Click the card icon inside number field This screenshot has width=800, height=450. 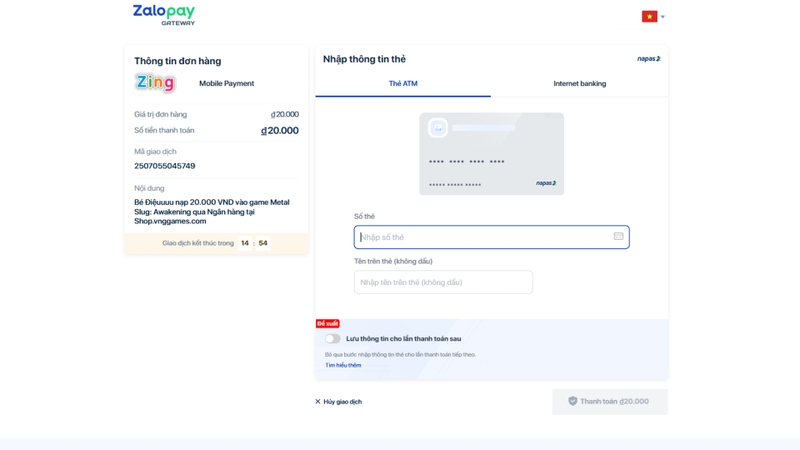tap(618, 236)
